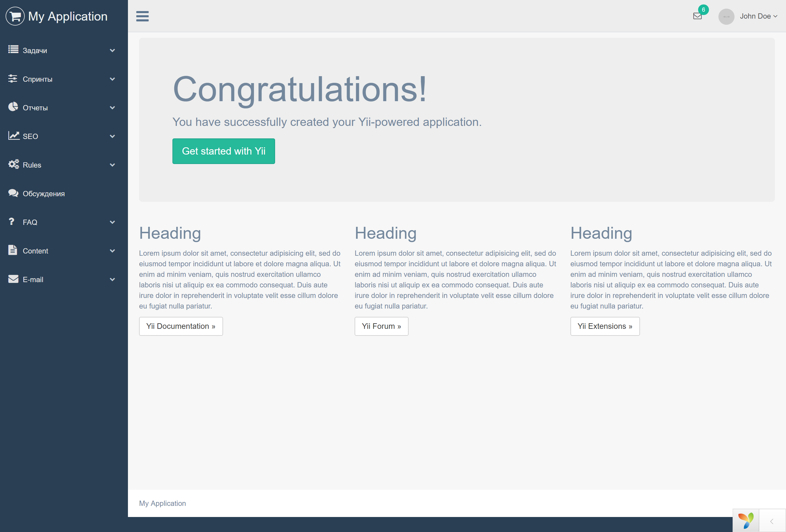786x532 pixels.
Task: Toggle the sidebar with hamburger icon
Action: click(142, 16)
